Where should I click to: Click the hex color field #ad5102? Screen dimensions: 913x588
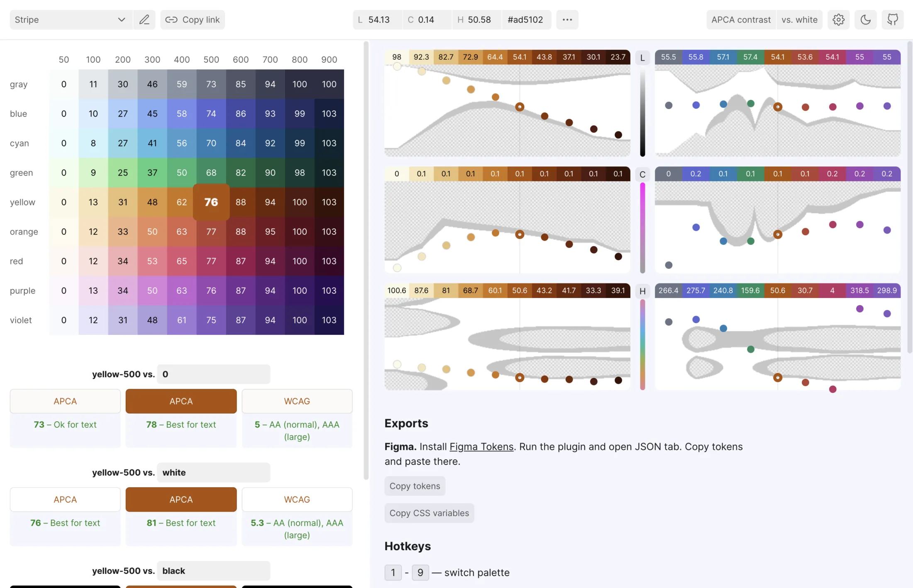[x=525, y=20]
